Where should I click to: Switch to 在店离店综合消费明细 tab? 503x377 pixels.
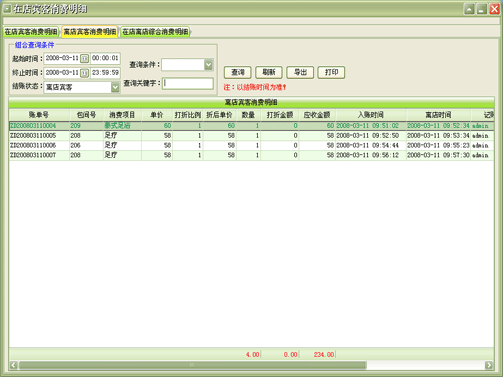155,32
